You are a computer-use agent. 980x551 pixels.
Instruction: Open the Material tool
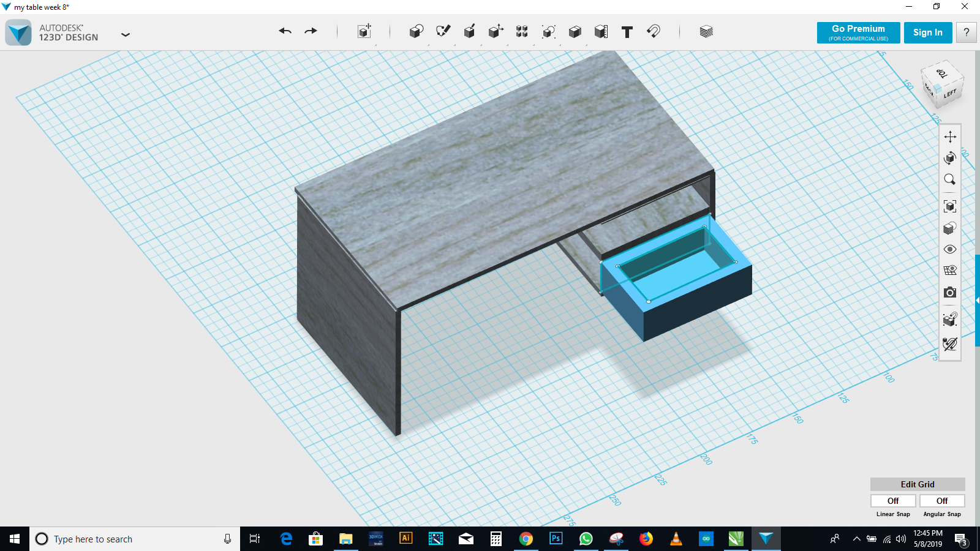tap(706, 31)
